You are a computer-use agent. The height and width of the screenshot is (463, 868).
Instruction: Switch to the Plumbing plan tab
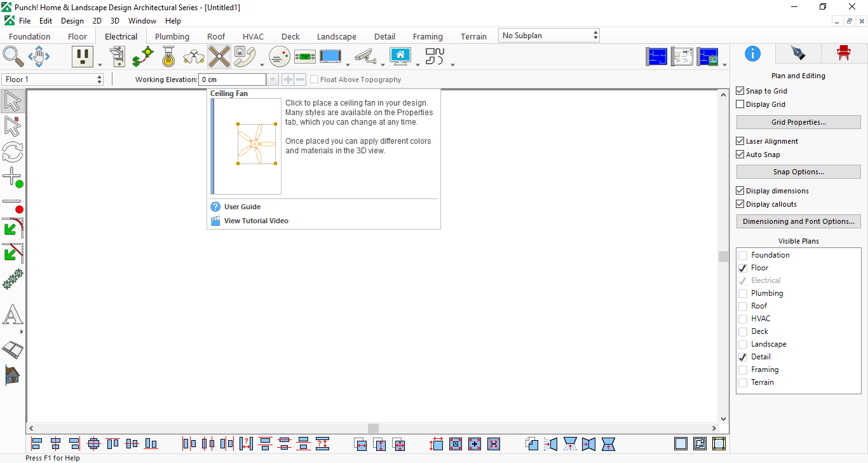pyautogui.click(x=172, y=36)
